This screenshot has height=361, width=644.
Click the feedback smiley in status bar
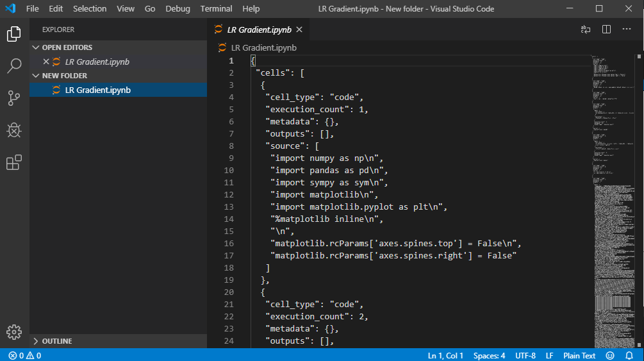pos(610,355)
